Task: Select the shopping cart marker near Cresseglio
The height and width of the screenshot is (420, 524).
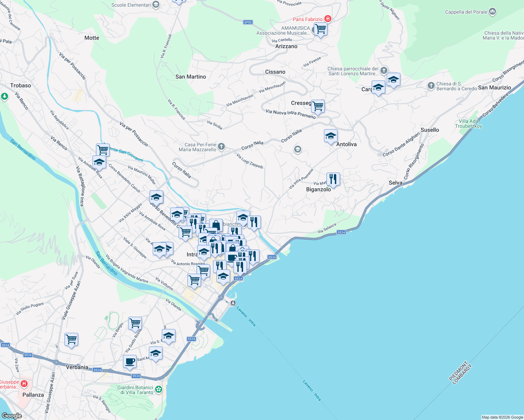Action: click(x=318, y=106)
